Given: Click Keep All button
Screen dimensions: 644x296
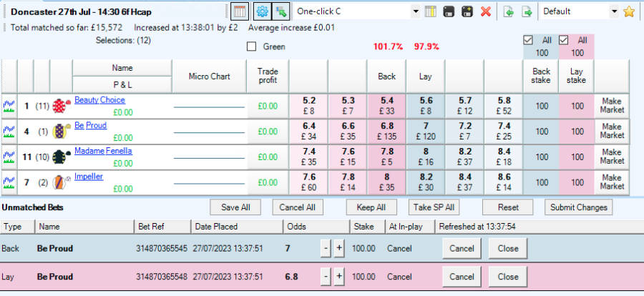Looking at the screenshot, I should pyautogui.click(x=371, y=207).
